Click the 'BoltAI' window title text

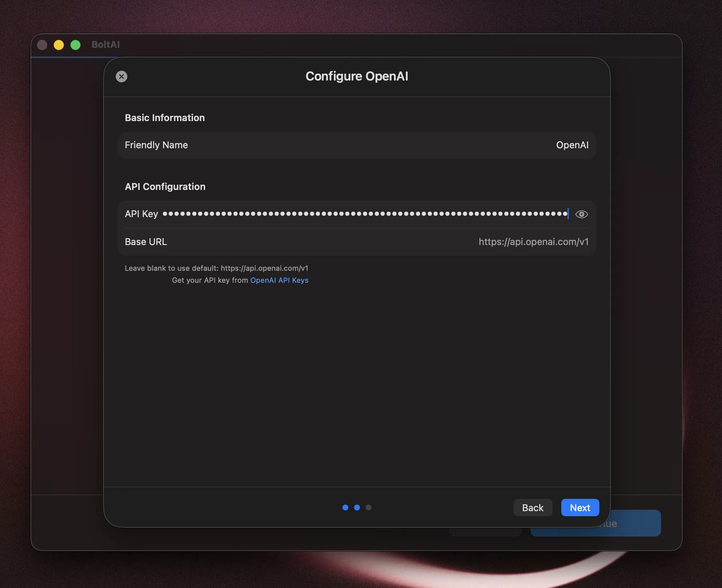[x=106, y=45]
